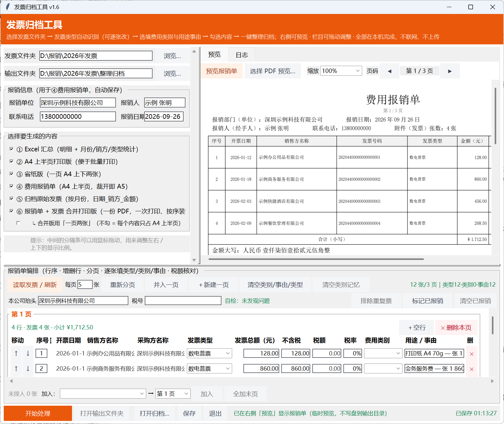This screenshot has height=424, width=504.
Task: Click 保存 button in bottom bar
Action: 189,413
